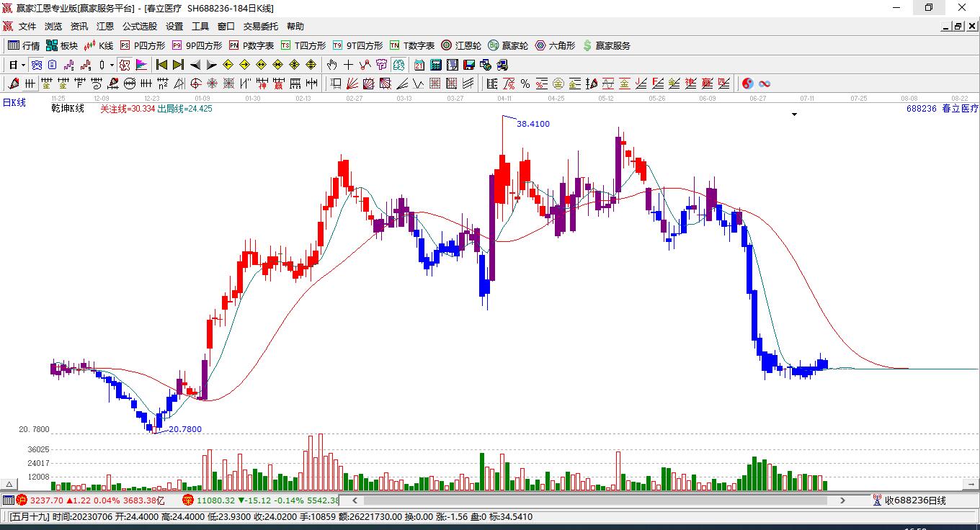Open the 文件 menu
The width and height of the screenshot is (980, 530).
(x=27, y=27)
